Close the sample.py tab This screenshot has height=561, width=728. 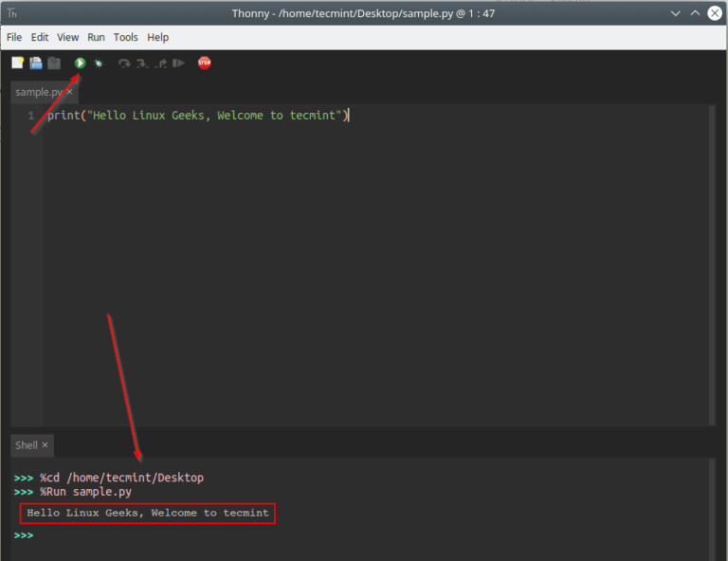pyautogui.click(x=69, y=91)
